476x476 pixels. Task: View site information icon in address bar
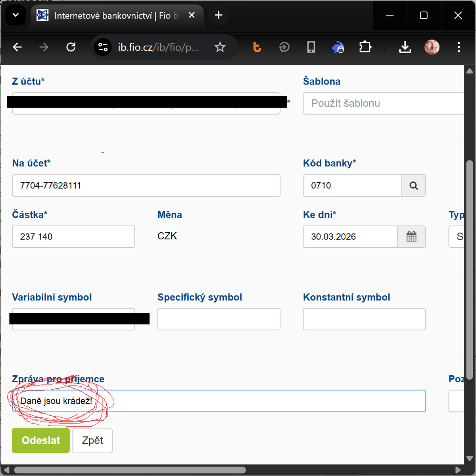tap(103, 47)
